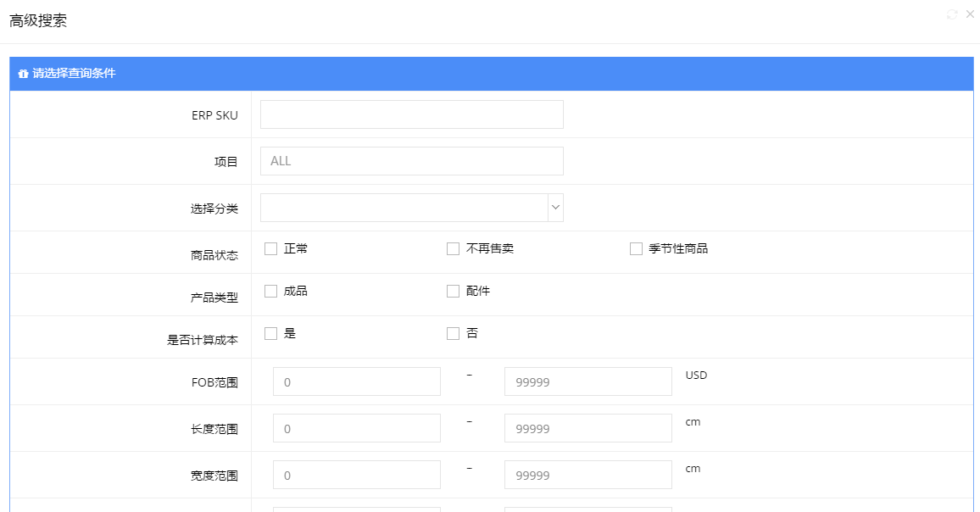The image size is (980, 512).
Task: Click the FOB范围 minimum field
Action: tap(357, 381)
